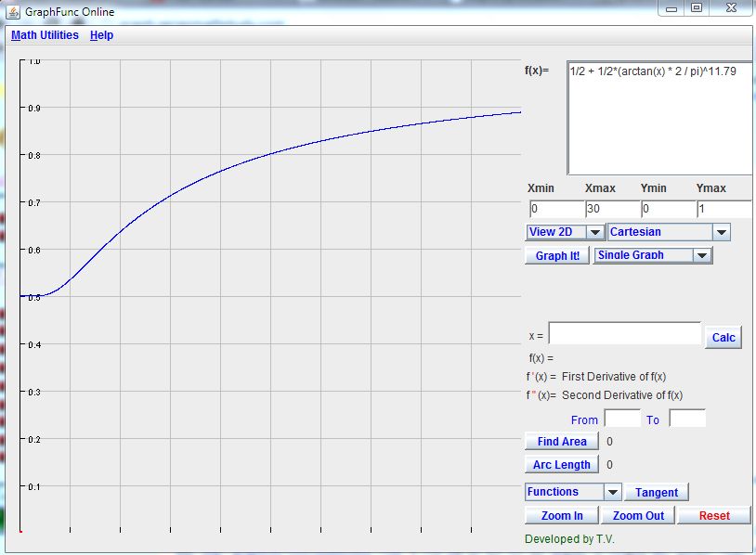756x555 pixels.
Task: Click the Zoom Out button
Action: (638, 515)
